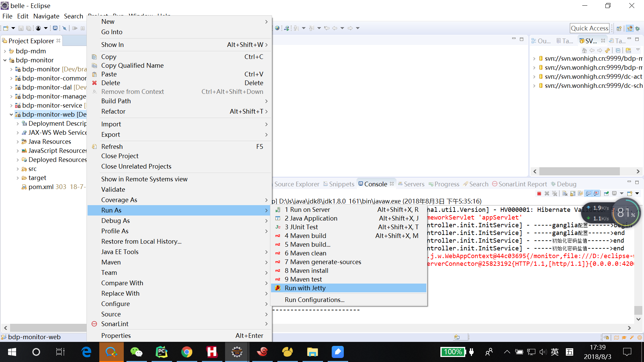Click the Project Explorer horizontal scrollbar
This screenshot has height=362, width=644.
tap(48, 328)
